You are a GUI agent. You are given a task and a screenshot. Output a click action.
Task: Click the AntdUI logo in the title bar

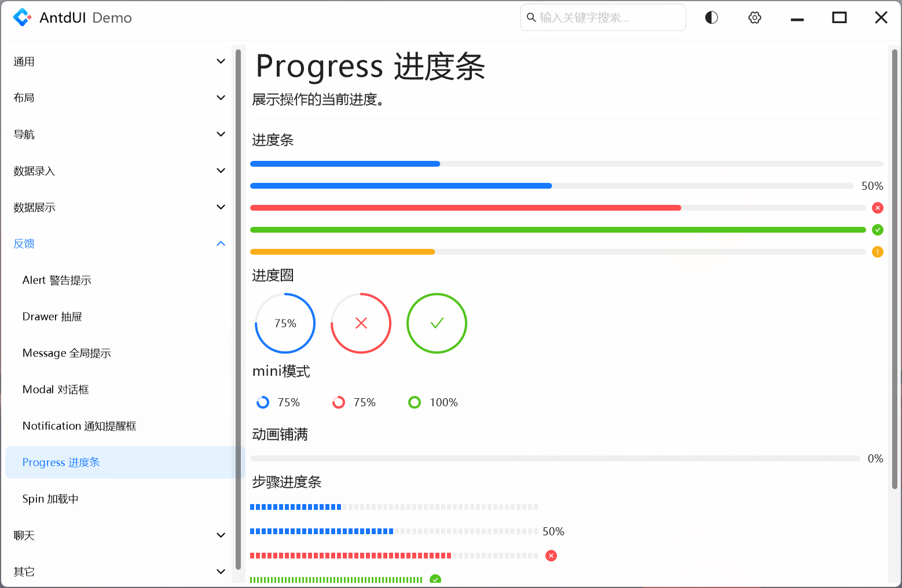(x=23, y=17)
